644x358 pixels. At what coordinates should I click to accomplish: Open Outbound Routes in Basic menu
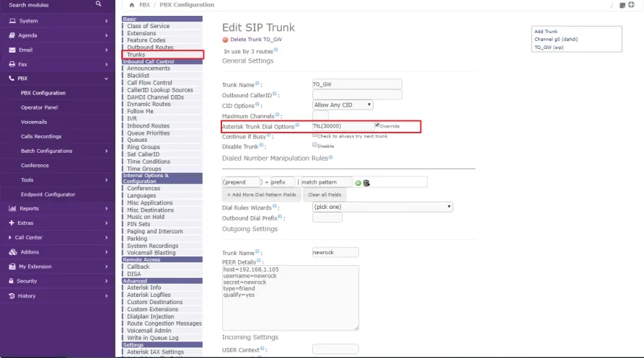pos(150,47)
